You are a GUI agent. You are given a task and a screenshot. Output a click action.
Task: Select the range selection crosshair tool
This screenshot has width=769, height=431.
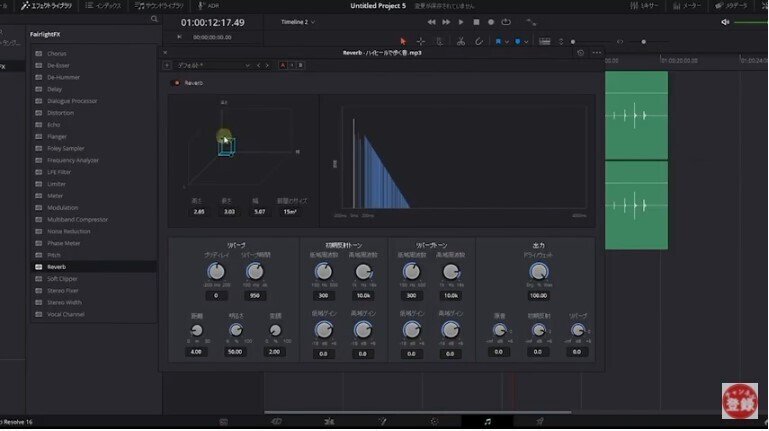[x=421, y=42]
